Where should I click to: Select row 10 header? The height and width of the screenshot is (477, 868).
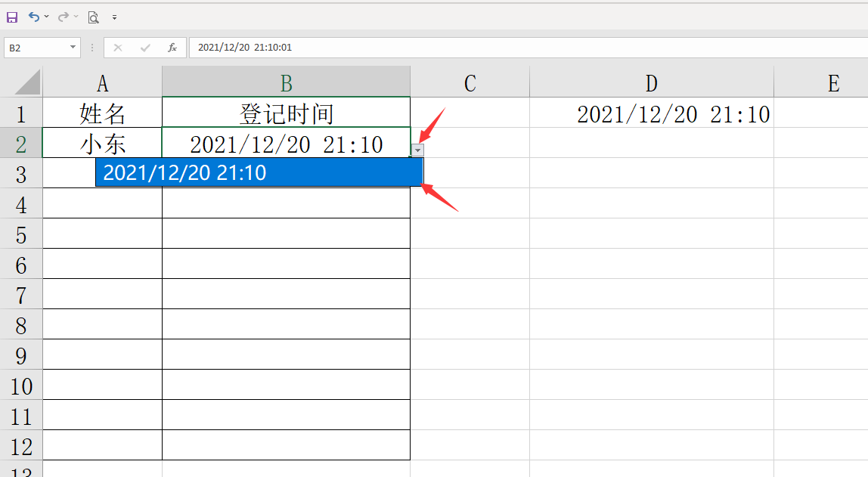point(21,385)
